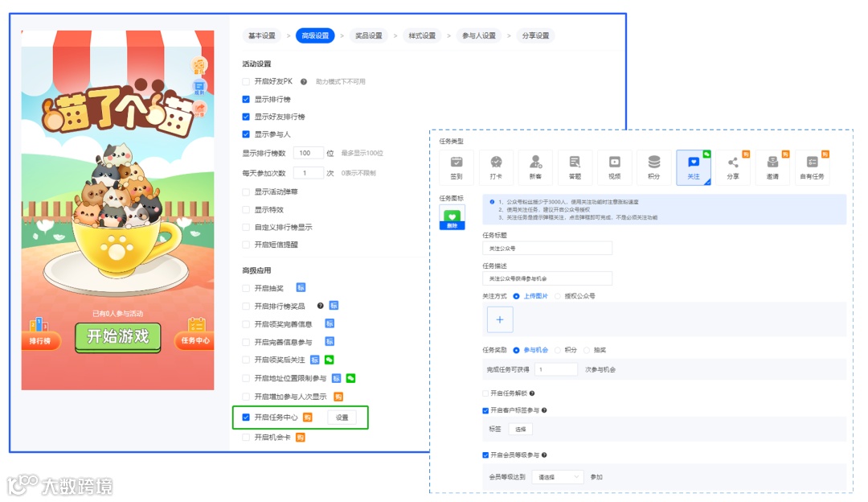Click the green heart task icon thumbnail
The image size is (868, 502).
(x=452, y=215)
